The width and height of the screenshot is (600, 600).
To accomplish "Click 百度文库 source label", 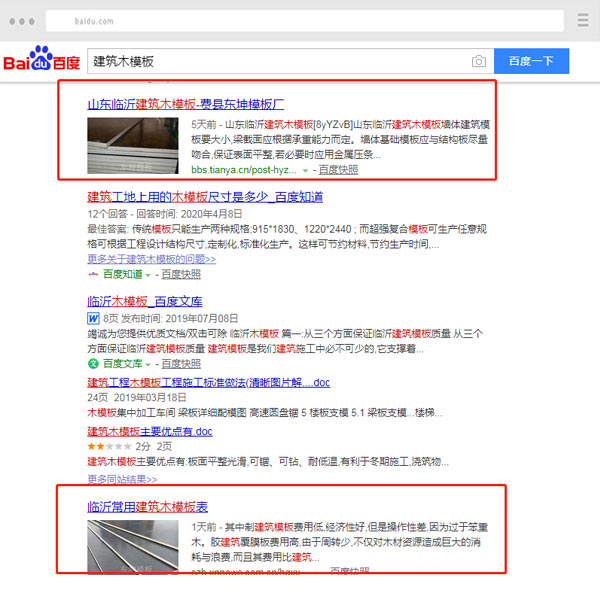I will coord(122,364).
